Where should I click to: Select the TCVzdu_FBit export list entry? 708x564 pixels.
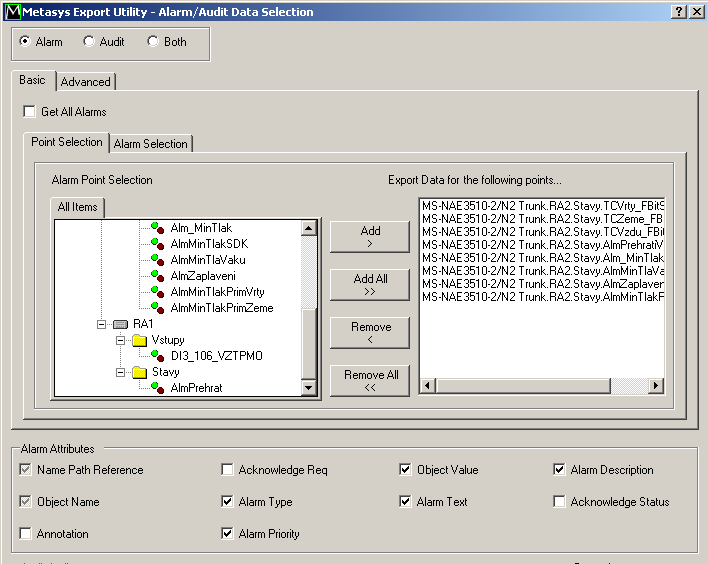coord(542,232)
